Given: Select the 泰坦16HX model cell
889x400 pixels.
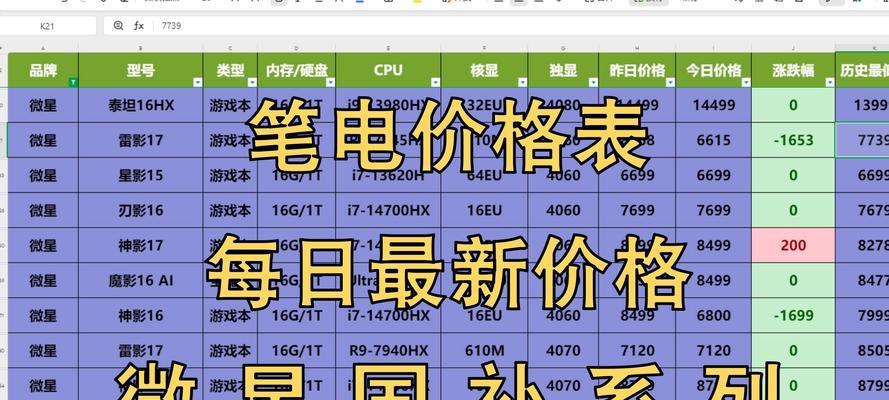Looking at the screenshot, I should (141, 105).
